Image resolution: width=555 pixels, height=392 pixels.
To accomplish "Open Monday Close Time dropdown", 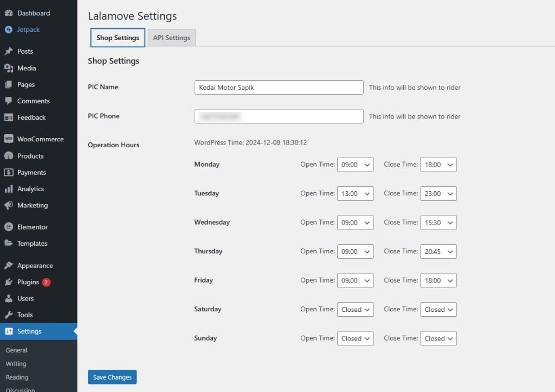I will point(438,165).
